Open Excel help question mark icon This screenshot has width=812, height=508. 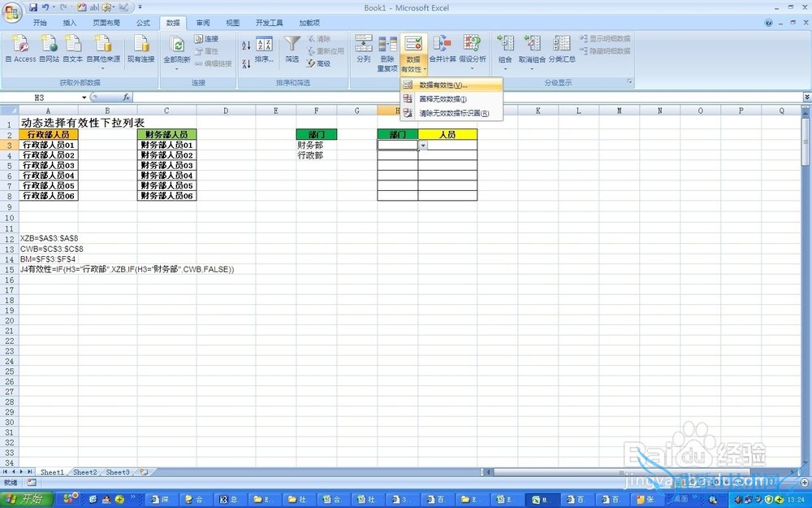point(768,23)
